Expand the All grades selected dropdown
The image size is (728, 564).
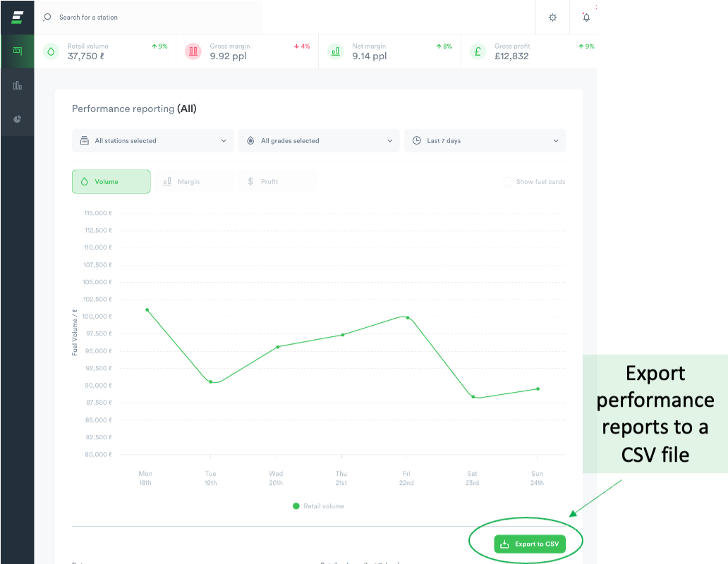318,140
